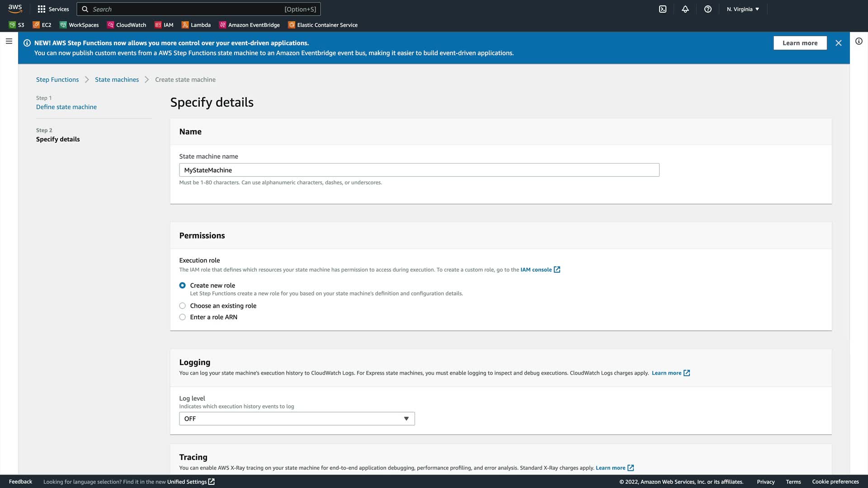Open the CloudShell terminal icon
Screen dimensions: 868x488
click(663, 9)
